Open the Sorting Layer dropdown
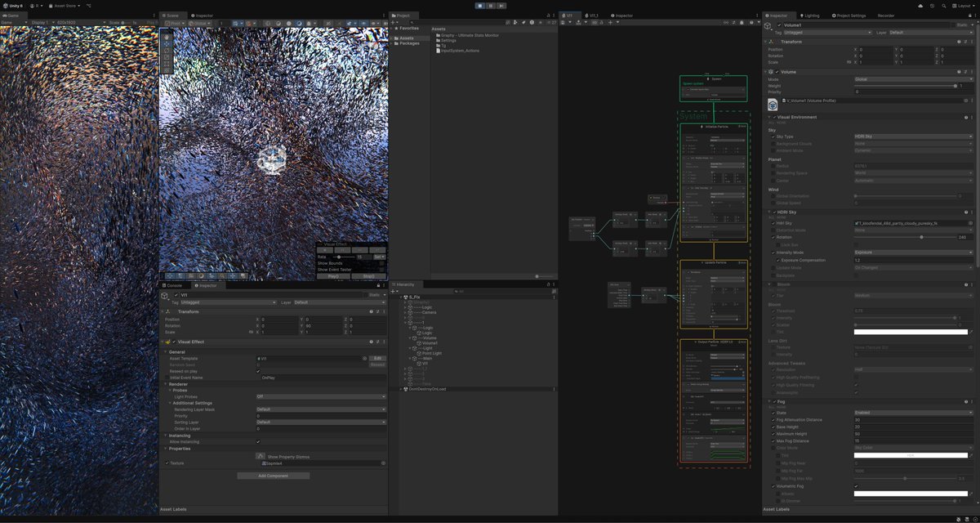This screenshot has width=980, height=523. (x=321, y=422)
